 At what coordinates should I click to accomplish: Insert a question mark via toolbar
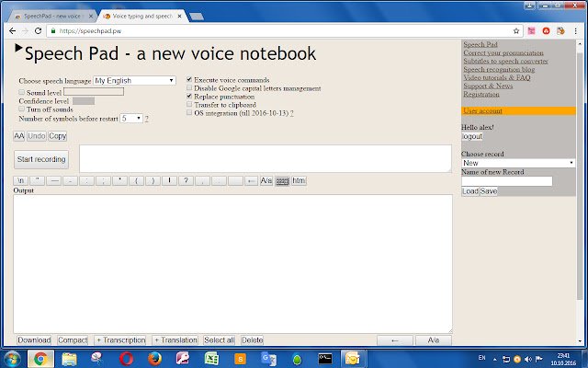pyautogui.click(x=186, y=180)
